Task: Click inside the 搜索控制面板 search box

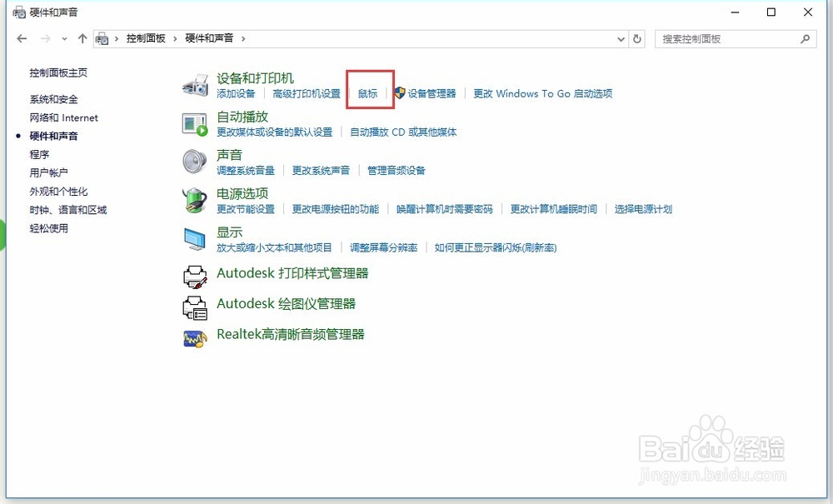Action: (733, 38)
